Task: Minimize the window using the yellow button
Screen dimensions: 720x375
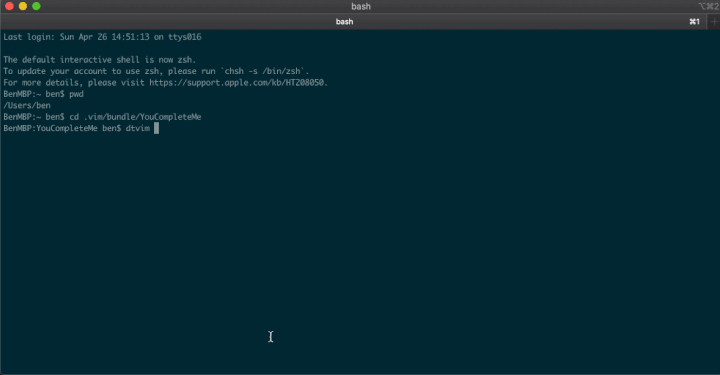Action: pyautogui.click(x=22, y=6)
